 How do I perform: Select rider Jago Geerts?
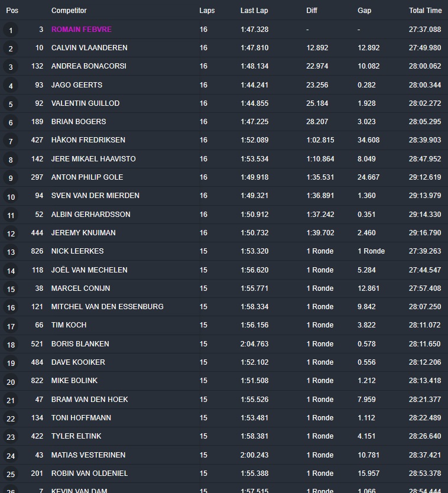77,85
